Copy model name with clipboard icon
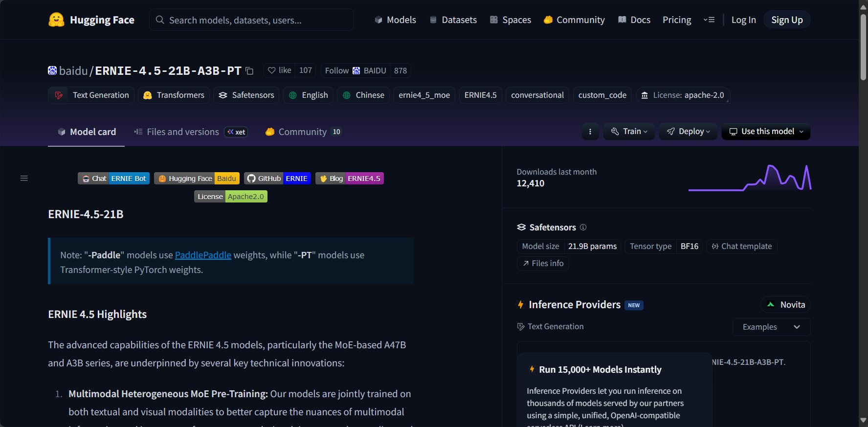Viewport: 868px width, 427px height. [x=249, y=71]
